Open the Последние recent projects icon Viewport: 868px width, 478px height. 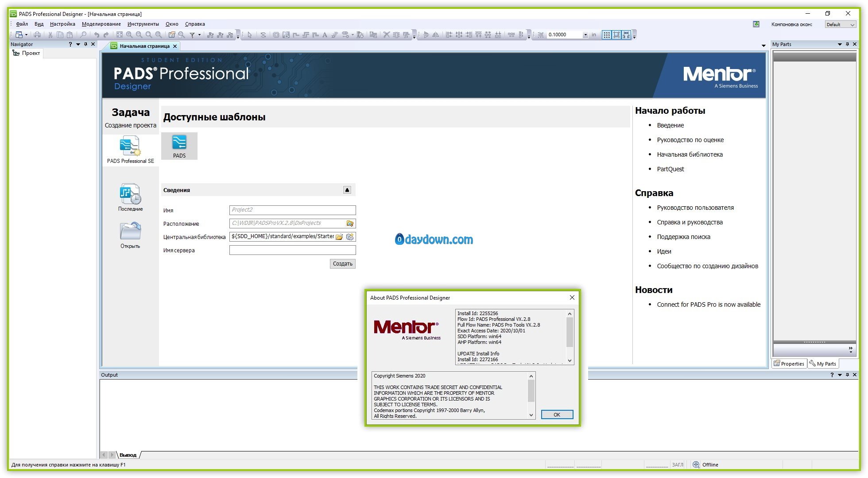pos(130,197)
